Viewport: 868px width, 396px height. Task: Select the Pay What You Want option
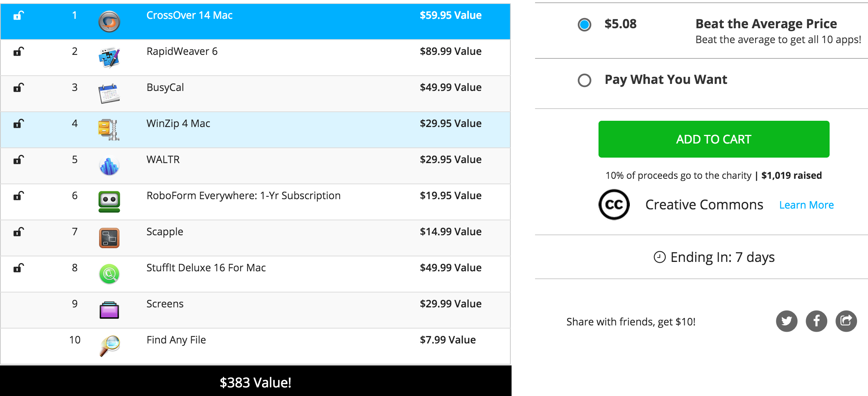(584, 80)
